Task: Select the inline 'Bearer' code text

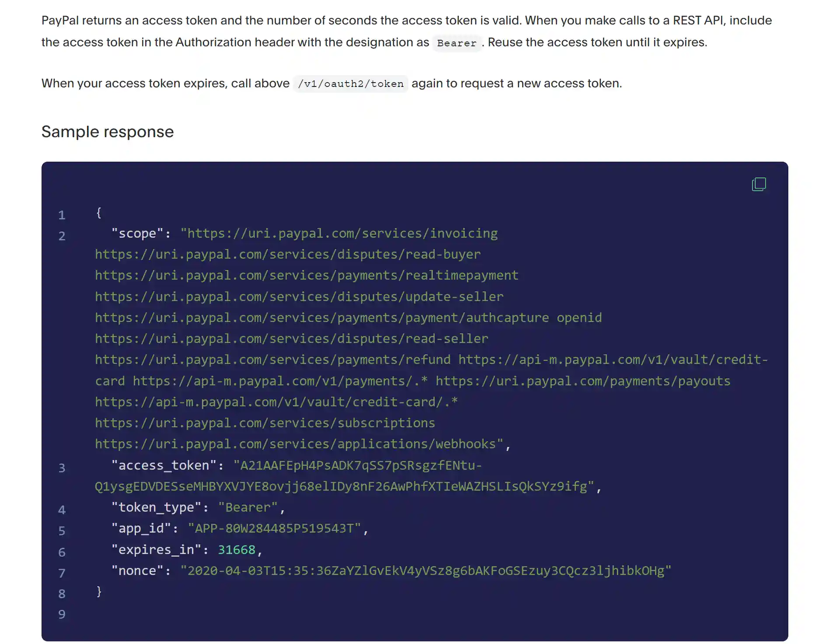Action: [456, 43]
